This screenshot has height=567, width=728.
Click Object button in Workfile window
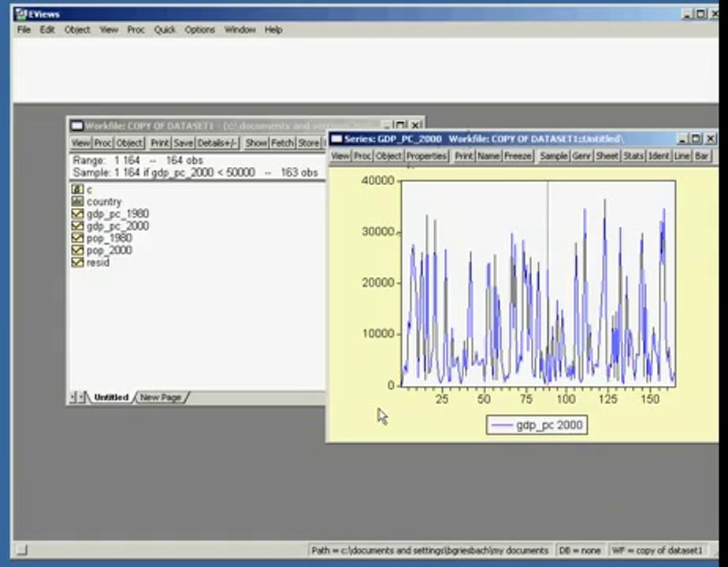[129, 143]
